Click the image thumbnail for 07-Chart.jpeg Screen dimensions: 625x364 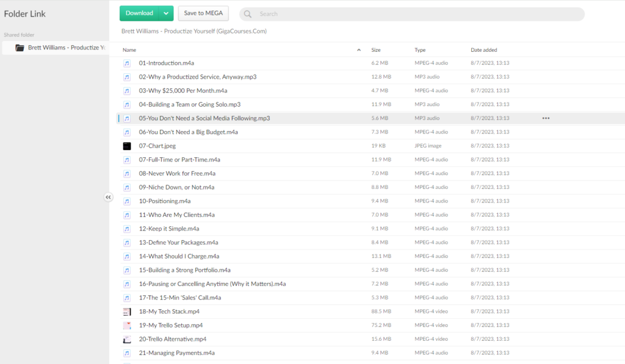tap(127, 146)
